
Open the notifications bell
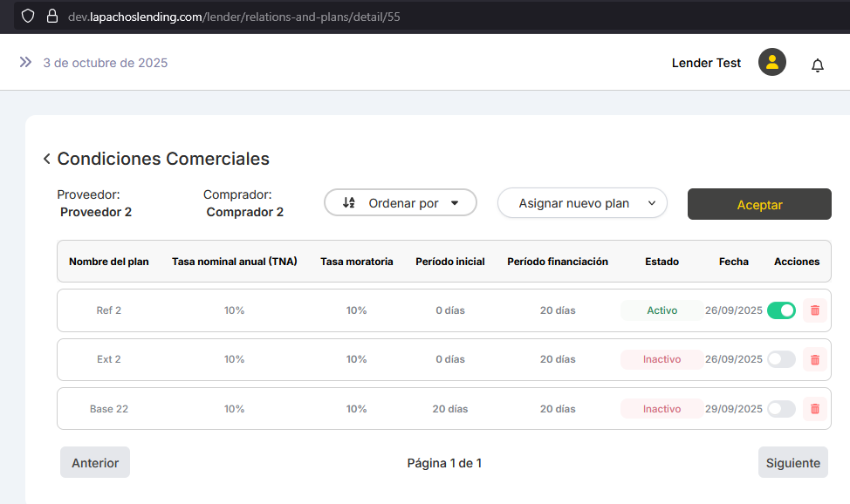coord(817,65)
